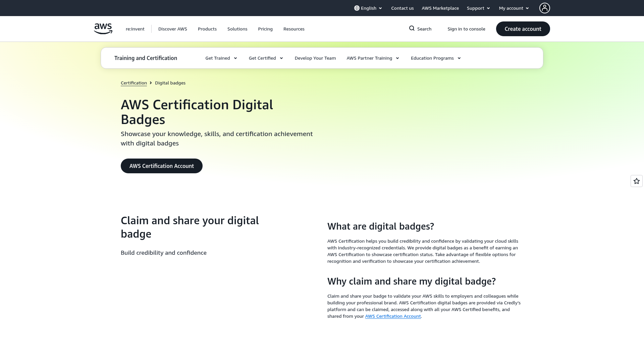
Task: Click the inline AWS Certification Account link
Action: pyautogui.click(x=393, y=316)
